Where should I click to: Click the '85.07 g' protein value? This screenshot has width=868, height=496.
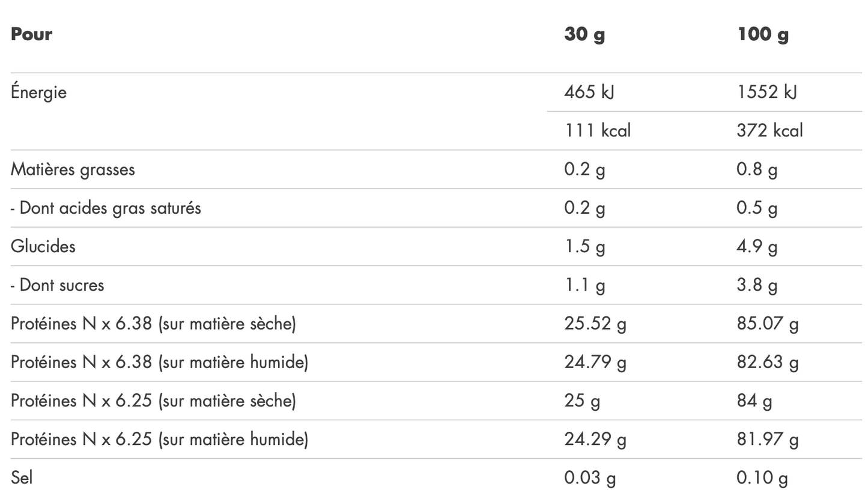pyautogui.click(x=767, y=324)
